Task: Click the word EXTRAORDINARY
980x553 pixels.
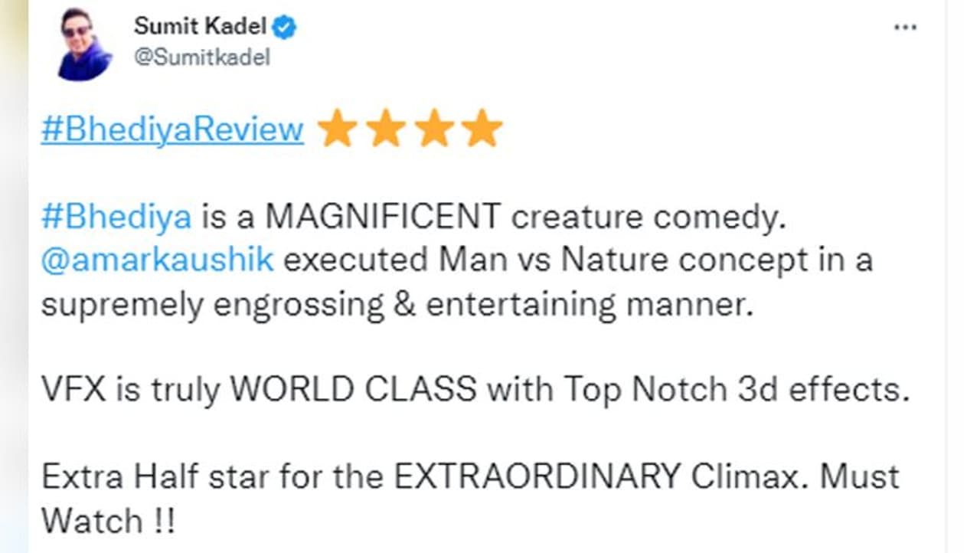Action: point(537,477)
